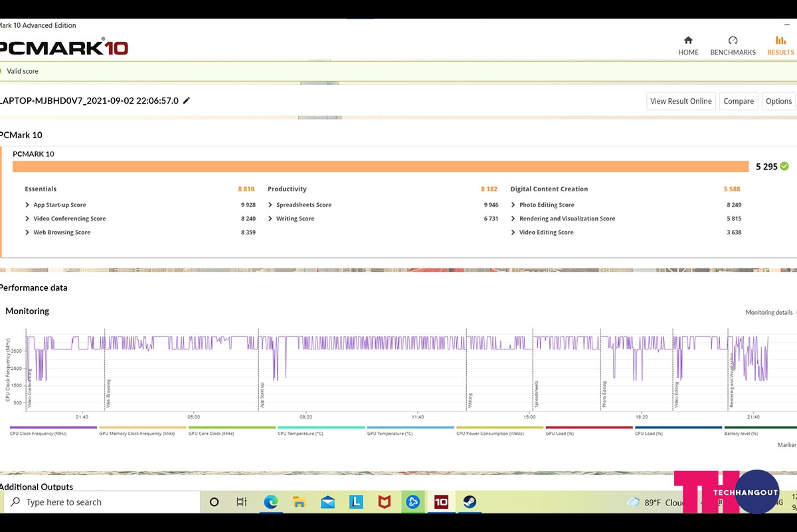Click the Performance data heading

coord(33,288)
